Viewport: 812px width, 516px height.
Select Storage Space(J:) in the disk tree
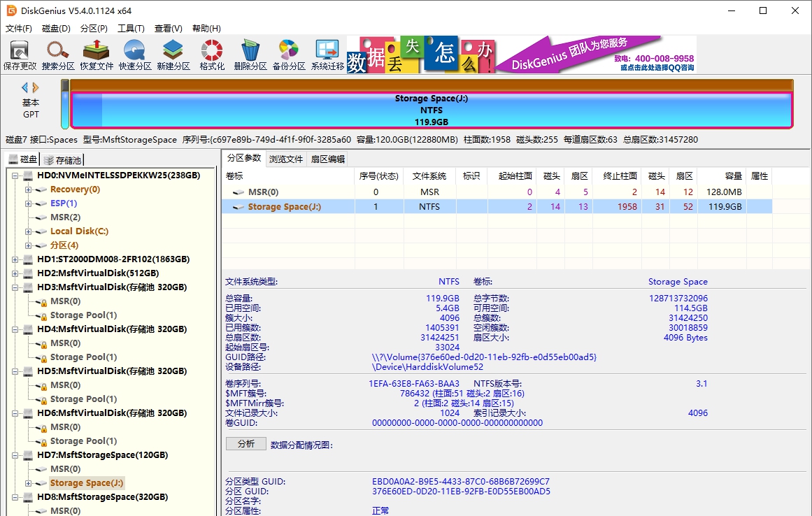(87, 482)
